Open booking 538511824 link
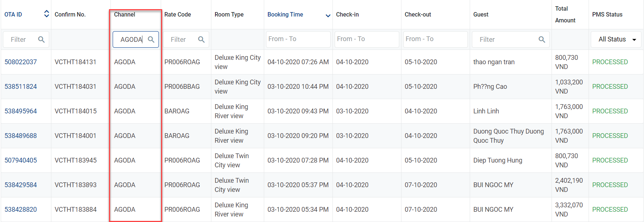 point(21,87)
